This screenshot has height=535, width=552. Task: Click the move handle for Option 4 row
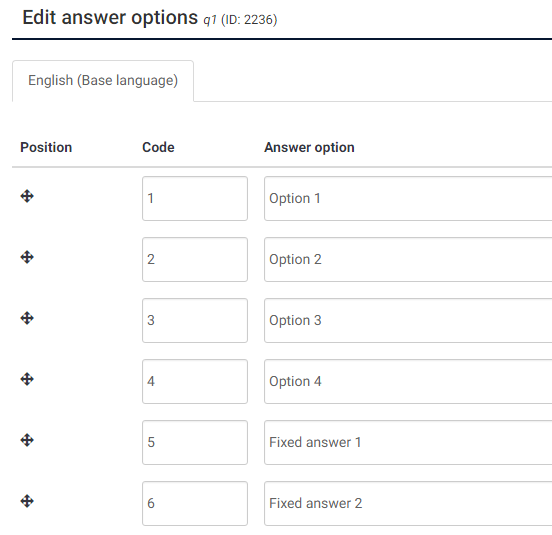(27, 379)
